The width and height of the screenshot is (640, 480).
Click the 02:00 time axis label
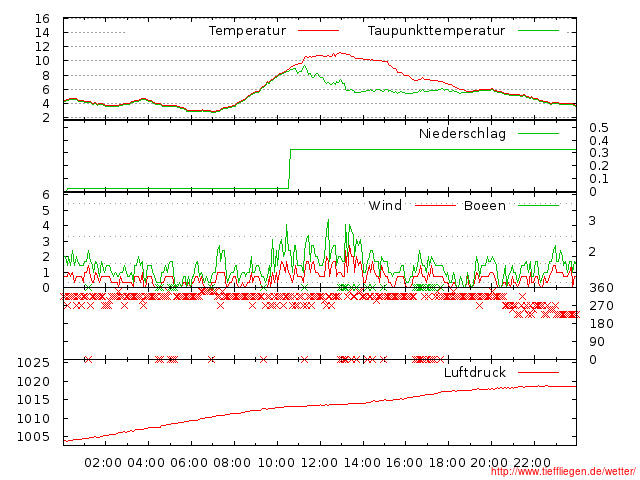pos(103,463)
